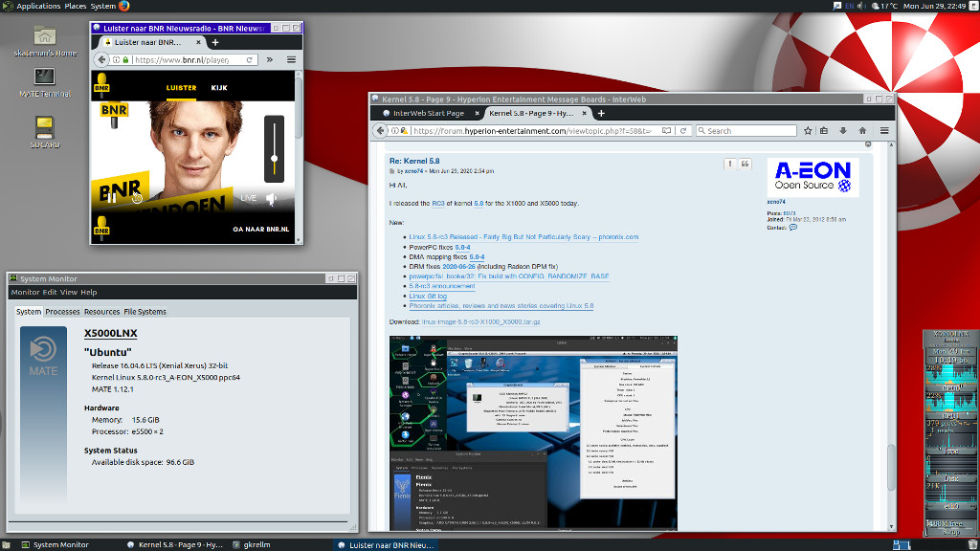Open the Applications menu in top panel
The height and width of the screenshot is (551, 980).
pos(38,6)
